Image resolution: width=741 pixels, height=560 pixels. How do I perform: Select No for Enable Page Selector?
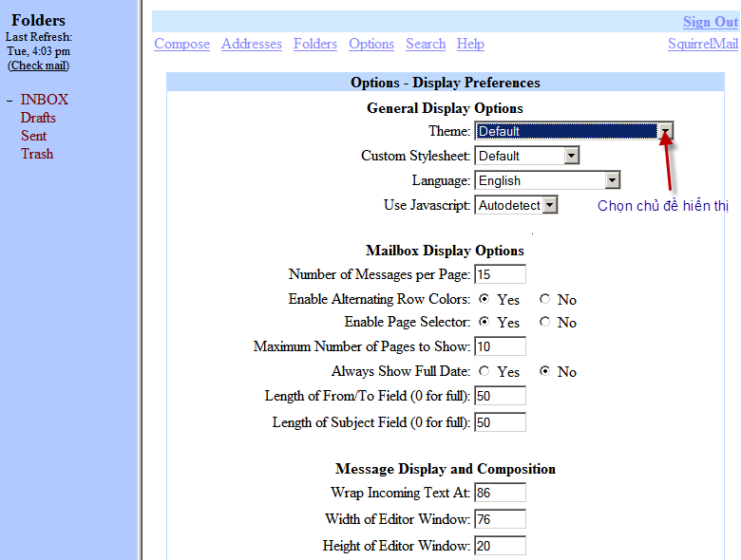545,322
